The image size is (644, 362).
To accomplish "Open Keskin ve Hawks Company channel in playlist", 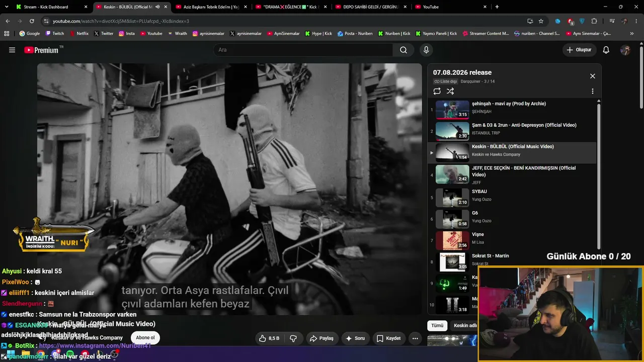I will (x=496, y=154).
